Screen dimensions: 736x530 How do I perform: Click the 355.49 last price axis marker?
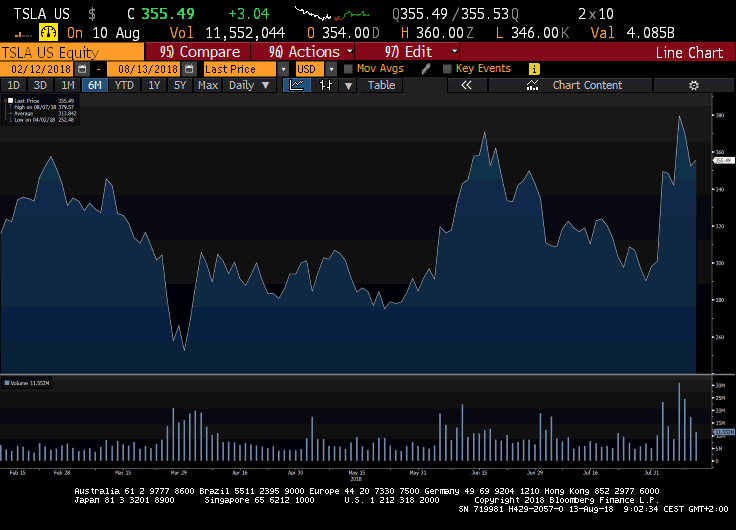[x=723, y=161]
